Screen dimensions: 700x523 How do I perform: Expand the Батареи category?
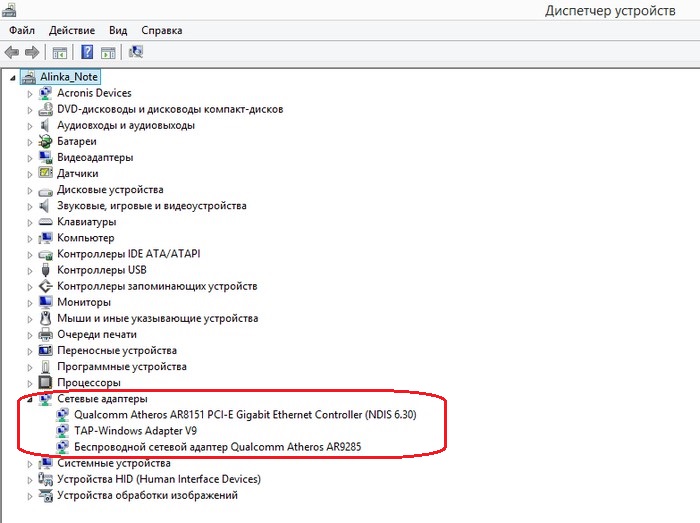pos(29,142)
